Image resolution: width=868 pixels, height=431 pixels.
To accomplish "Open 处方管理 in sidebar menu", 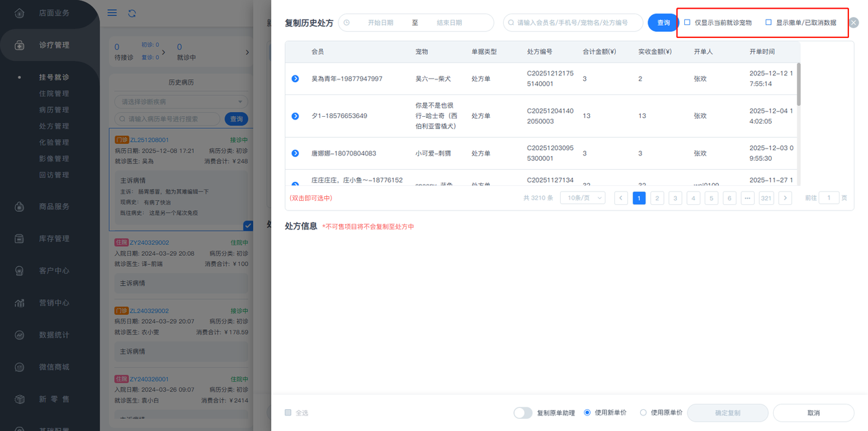I will point(54,126).
